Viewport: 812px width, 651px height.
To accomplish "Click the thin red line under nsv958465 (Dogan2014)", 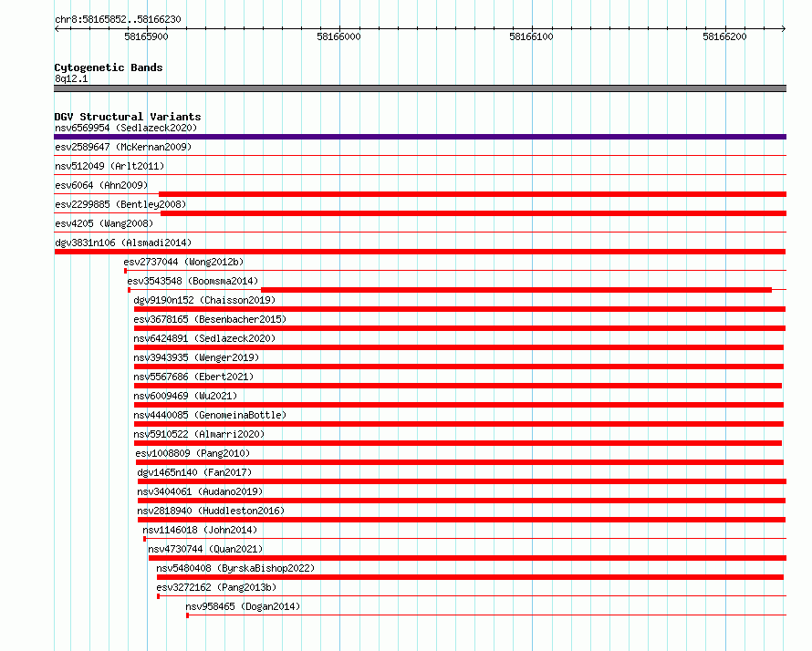I will (486, 615).
